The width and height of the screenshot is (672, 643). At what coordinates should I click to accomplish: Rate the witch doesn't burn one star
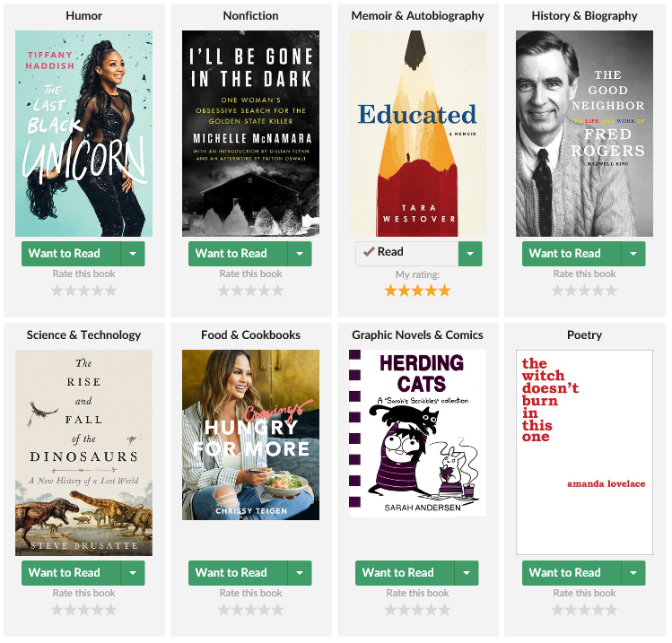pos(557,610)
